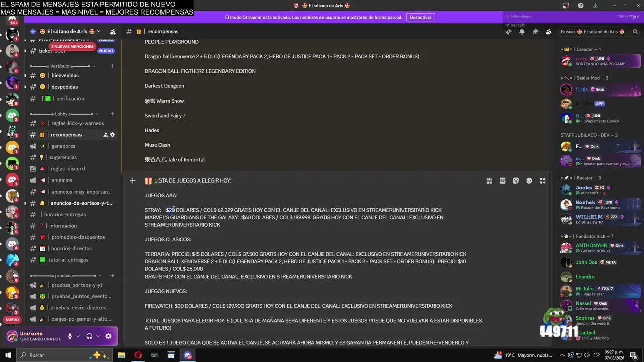The height and width of the screenshot is (362, 644).
Task: Click the Discord taskbar icon
Action: (188, 355)
